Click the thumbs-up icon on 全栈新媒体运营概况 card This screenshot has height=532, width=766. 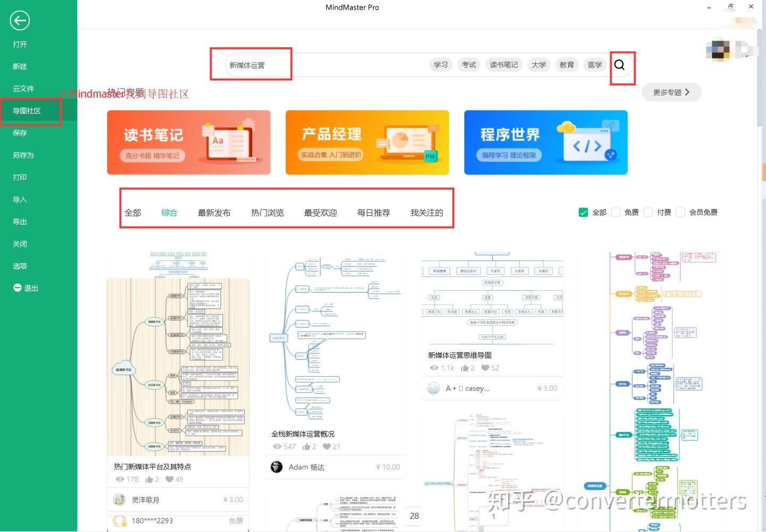click(306, 446)
